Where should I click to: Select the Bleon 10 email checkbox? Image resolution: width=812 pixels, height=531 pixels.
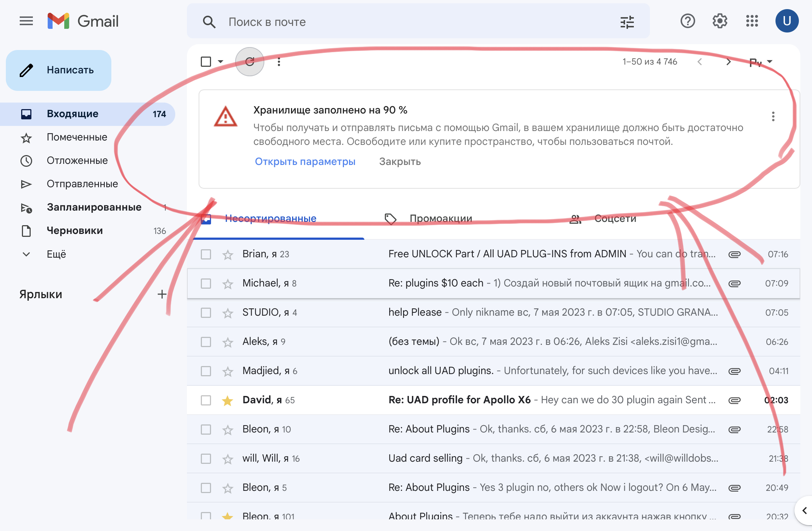206,430
